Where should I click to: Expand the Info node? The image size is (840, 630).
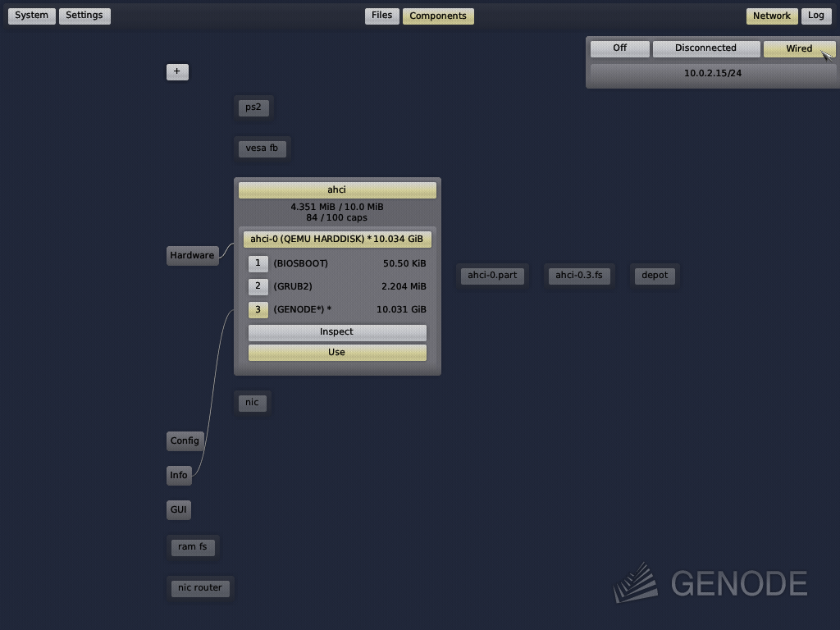pos(179,475)
